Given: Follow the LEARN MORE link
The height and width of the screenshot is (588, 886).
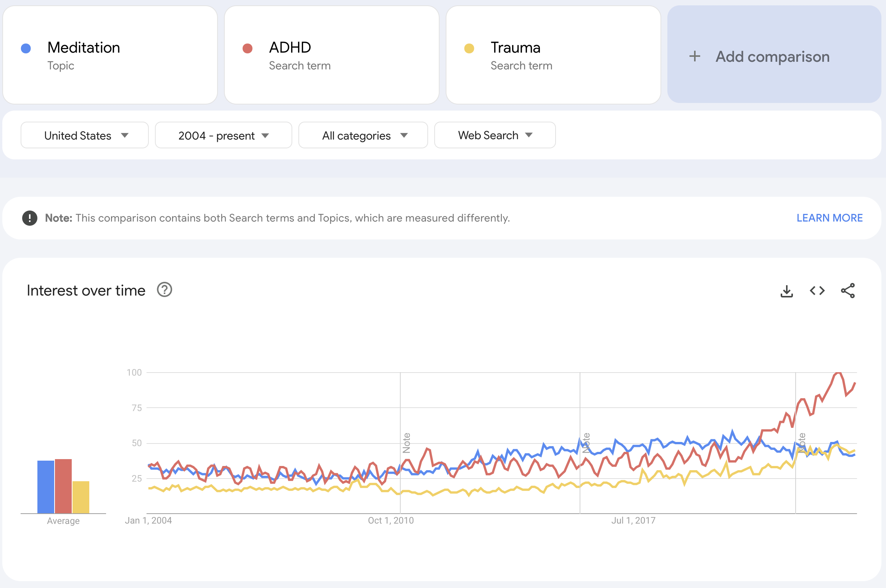Looking at the screenshot, I should [x=830, y=218].
